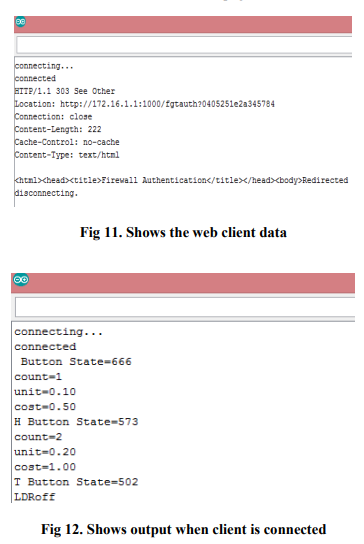Viewport: 364px width, 544px height.
Task: Click the 'cost=1.00' output line
Action: click(x=45, y=467)
